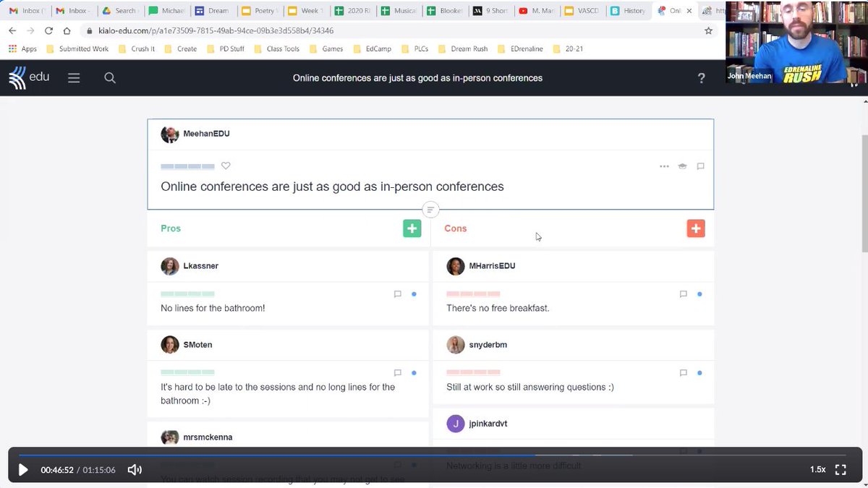Click the green rating bar on 'No lines for the bathroom!'

[x=187, y=294]
